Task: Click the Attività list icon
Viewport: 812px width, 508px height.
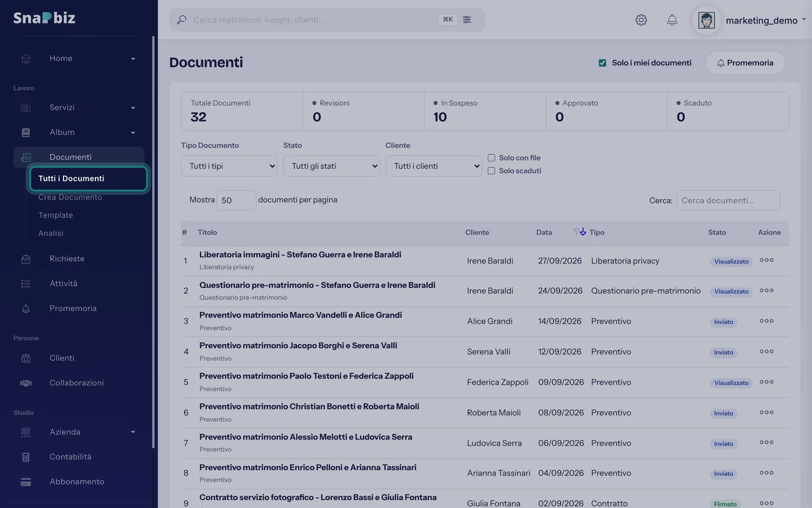Action: coord(26,284)
